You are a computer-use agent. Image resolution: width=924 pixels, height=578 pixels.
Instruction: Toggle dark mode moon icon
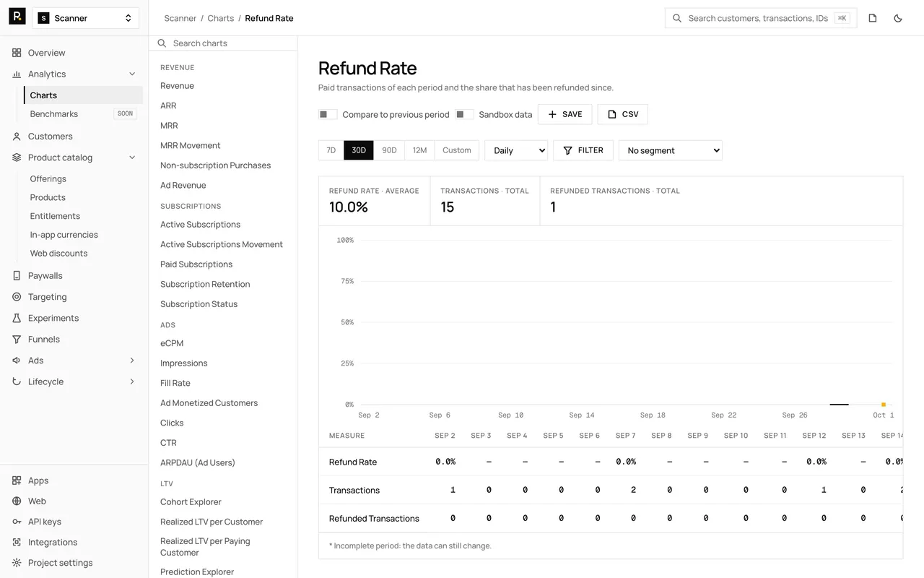[898, 18]
